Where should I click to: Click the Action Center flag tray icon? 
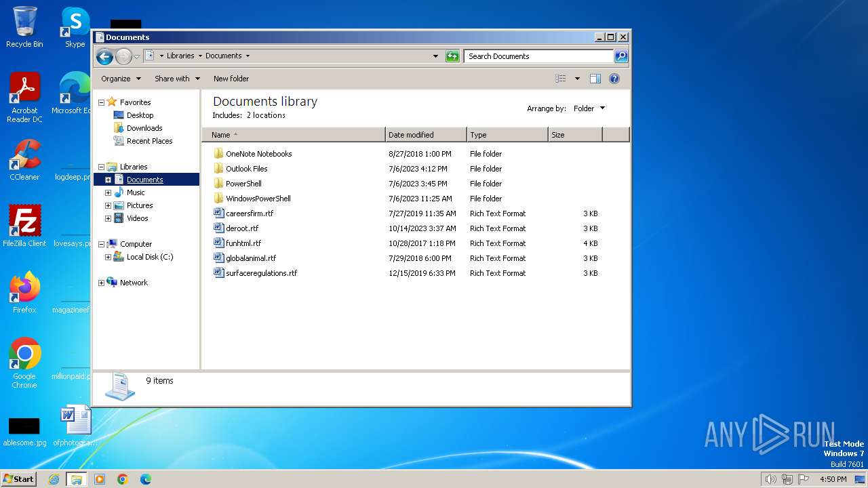[x=804, y=479]
